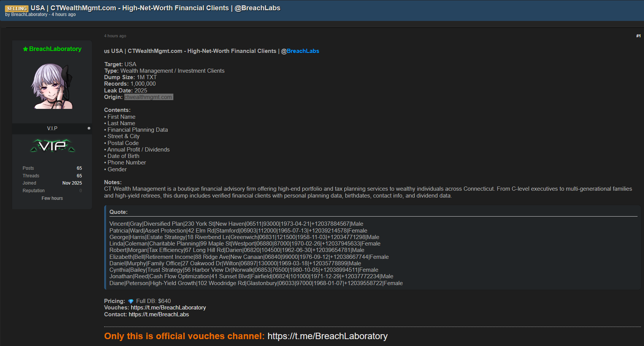Open the thread title in the header

coord(155,8)
